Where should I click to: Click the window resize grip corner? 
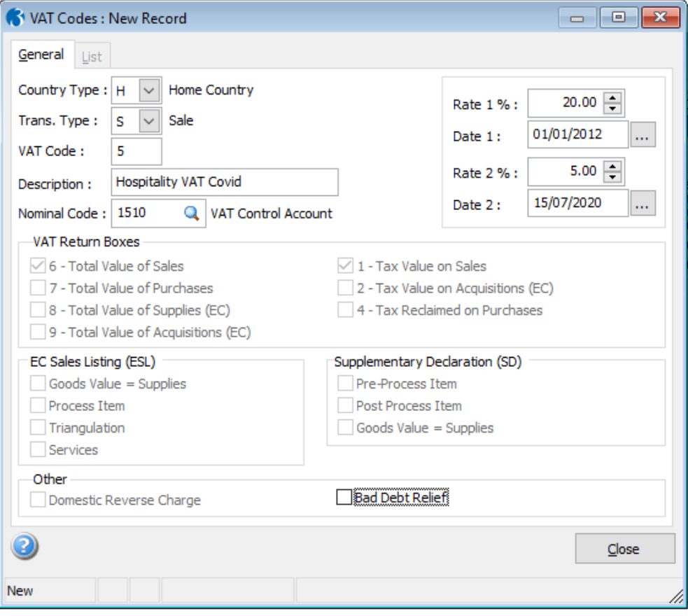pyautogui.click(x=676, y=596)
